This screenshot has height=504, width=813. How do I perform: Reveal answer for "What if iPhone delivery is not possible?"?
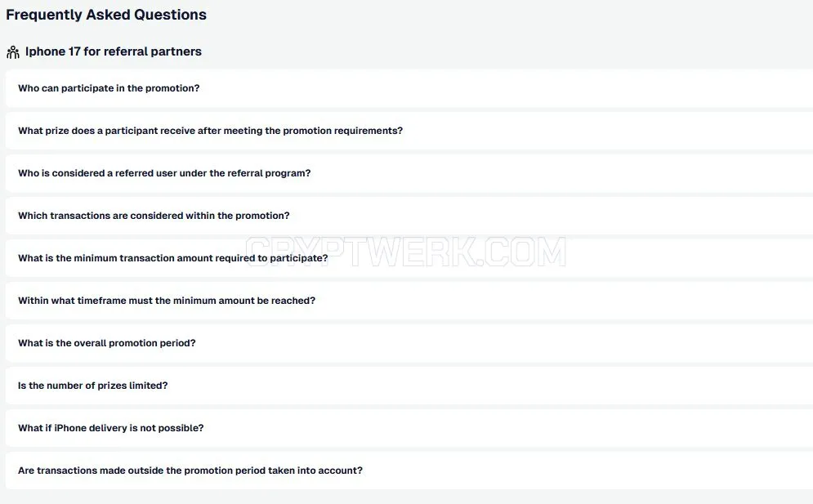click(x=409, y=428)
